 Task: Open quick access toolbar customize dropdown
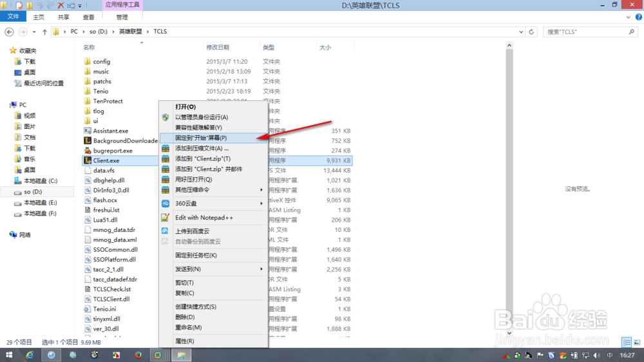(x=80, y=6)
